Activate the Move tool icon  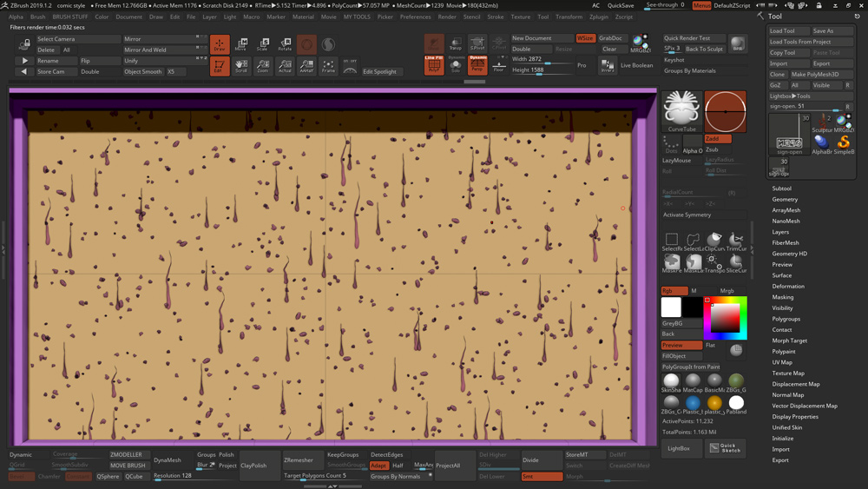tap(241, 44)
